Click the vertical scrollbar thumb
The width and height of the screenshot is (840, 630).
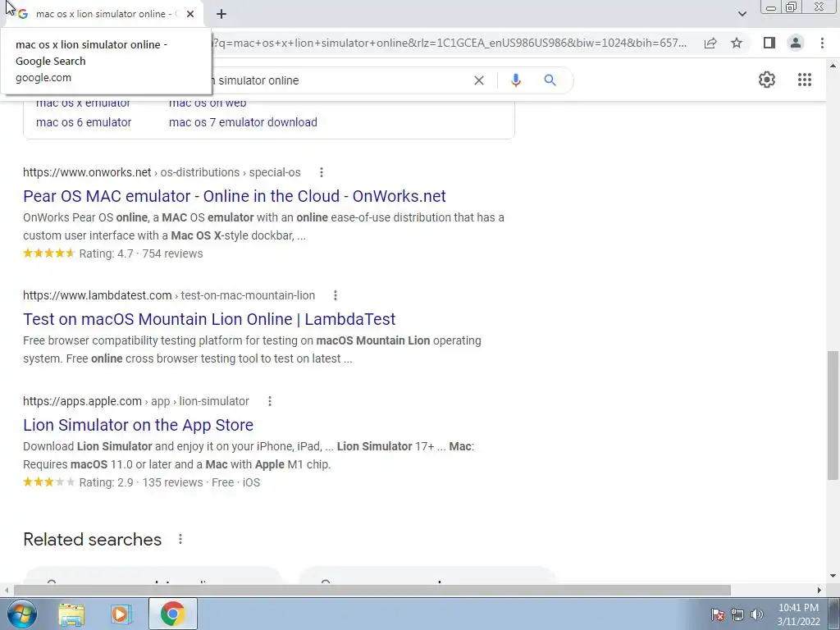tap(833, 415)
